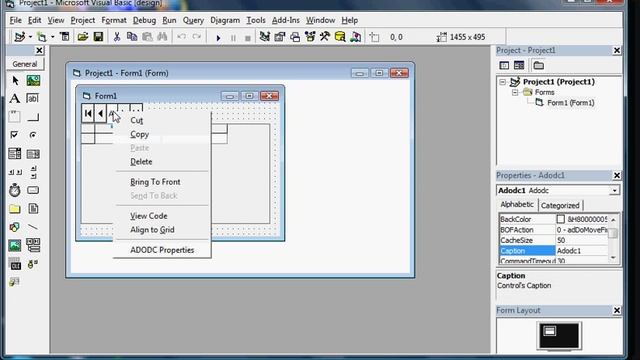640x360 pixels.
Task: Select the CacheSize property row
Action: coord(554,240)
